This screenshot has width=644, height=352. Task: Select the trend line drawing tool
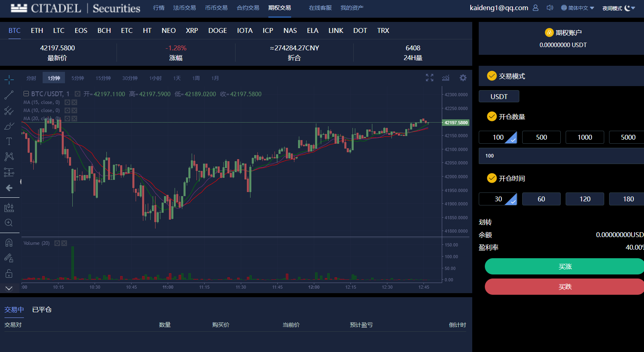tap(9, 95)
